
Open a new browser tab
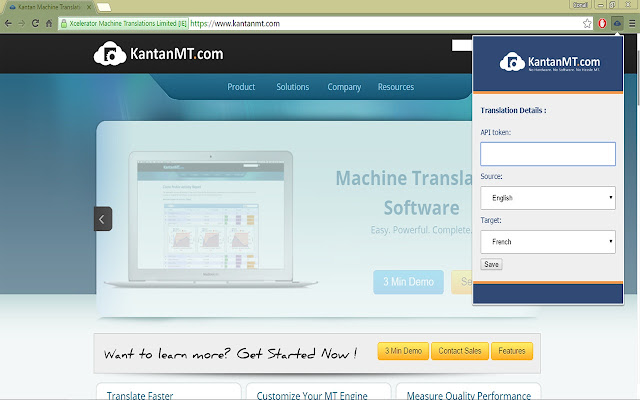(104, 7)
